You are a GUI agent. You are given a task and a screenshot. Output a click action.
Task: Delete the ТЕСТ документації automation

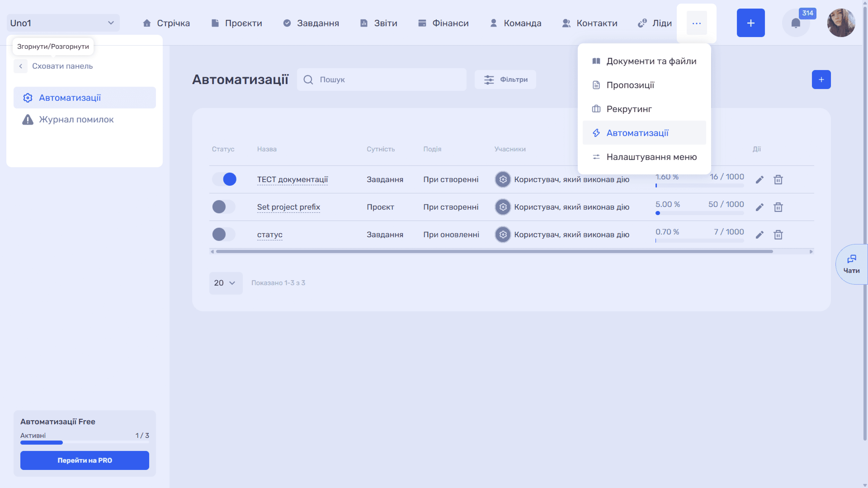(x=778, y=180)
